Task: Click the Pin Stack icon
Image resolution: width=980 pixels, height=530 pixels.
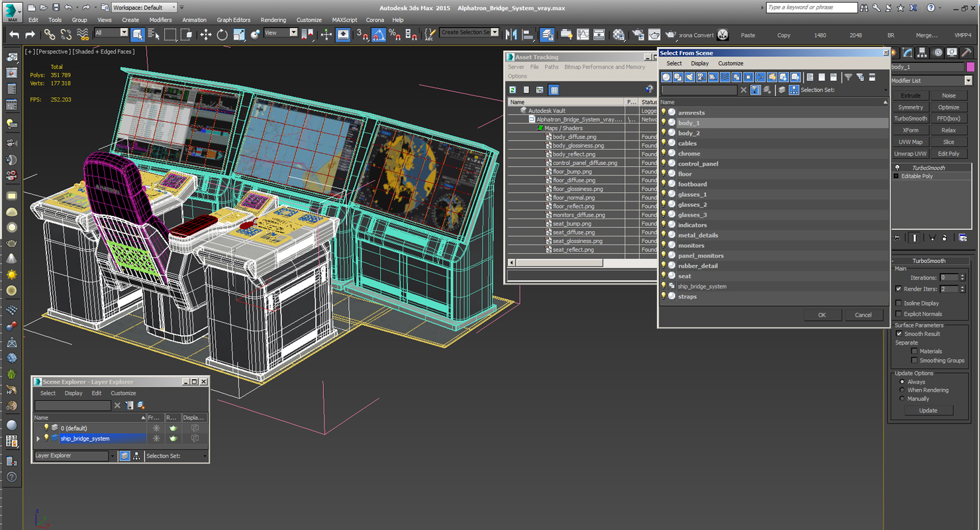Action: pyautogui.click(x=897, y=237)
